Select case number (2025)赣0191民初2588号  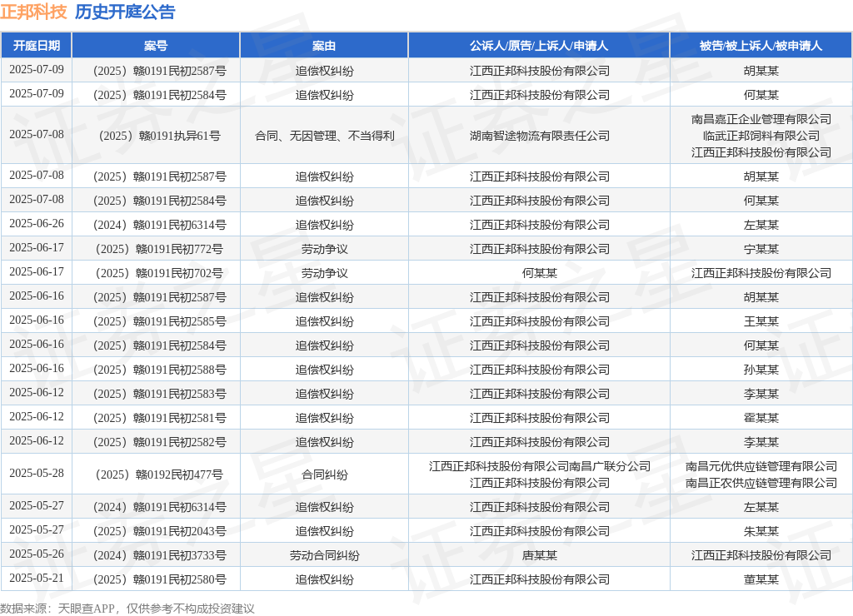coord(159,370)
